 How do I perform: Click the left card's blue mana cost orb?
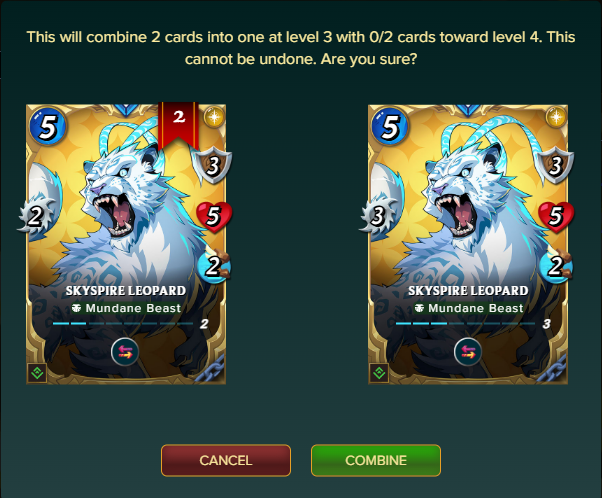coord(47,126)
